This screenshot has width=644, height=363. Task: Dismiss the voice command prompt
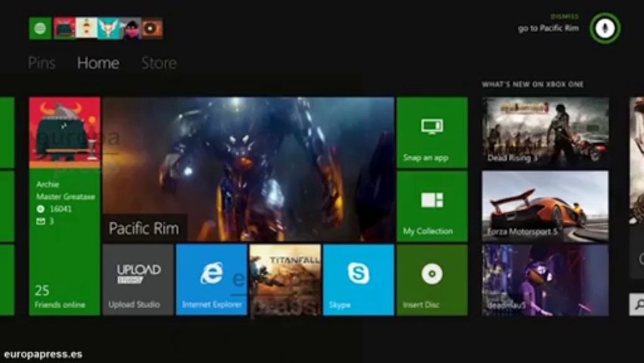(x=564, y=17)
